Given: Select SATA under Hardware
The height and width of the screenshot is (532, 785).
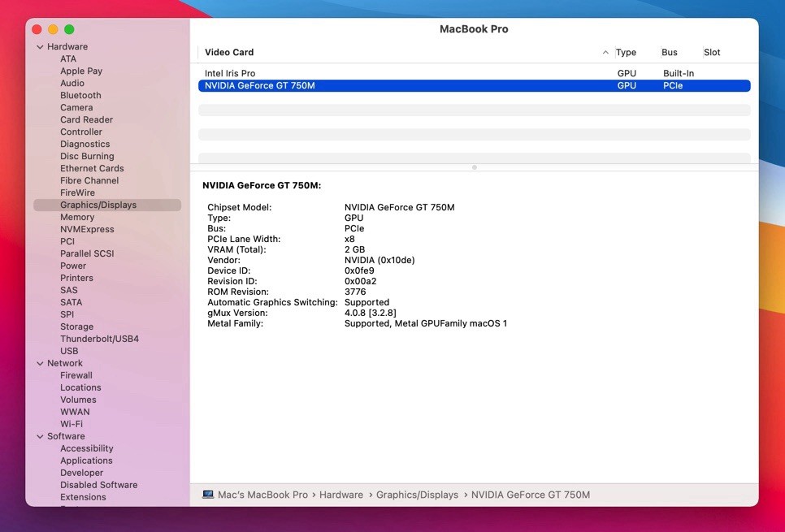Looking at the screenshot, I should [71, 302].
